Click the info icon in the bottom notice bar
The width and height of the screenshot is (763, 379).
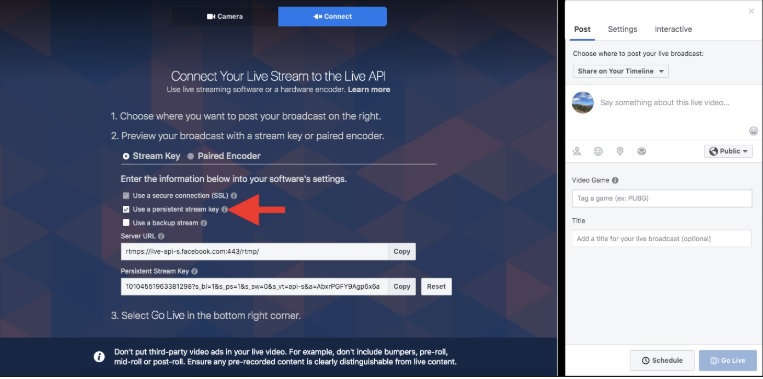click(99, 357)
